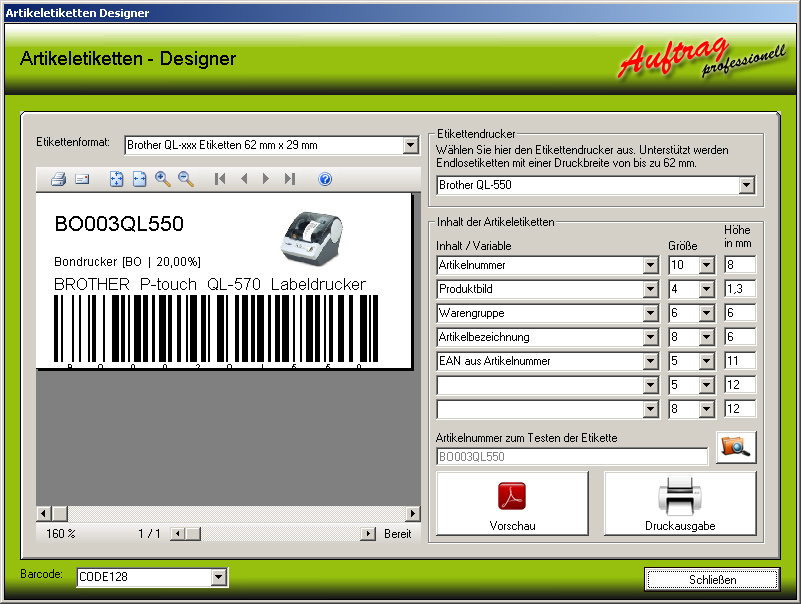Click the text 'Bondrucker [BO | 20,00%]'

pos(127,262)
